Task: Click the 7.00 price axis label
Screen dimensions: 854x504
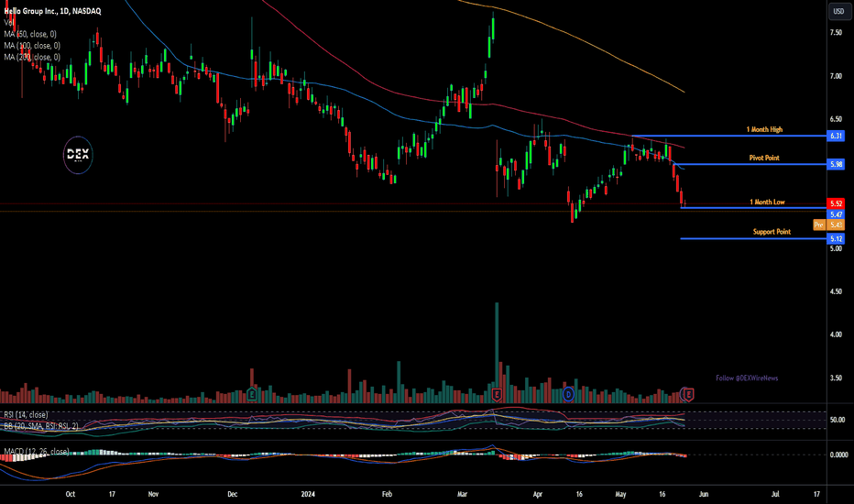Action: [x=836, y=76]
